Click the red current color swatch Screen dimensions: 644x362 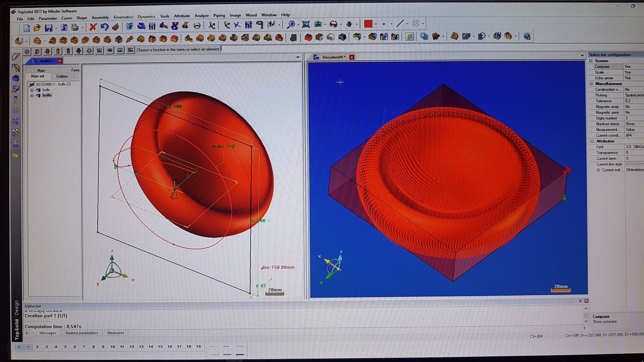point(368,24)
